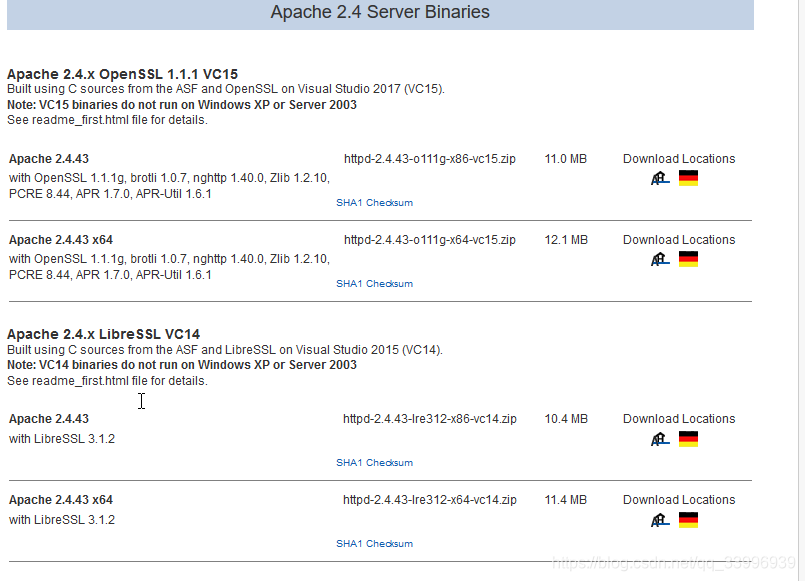805x581 pixels.
Task: Open SHA1 Checksum for httpd-2.4.43-lre312-x86-vc14.zip
Action: 374,463
